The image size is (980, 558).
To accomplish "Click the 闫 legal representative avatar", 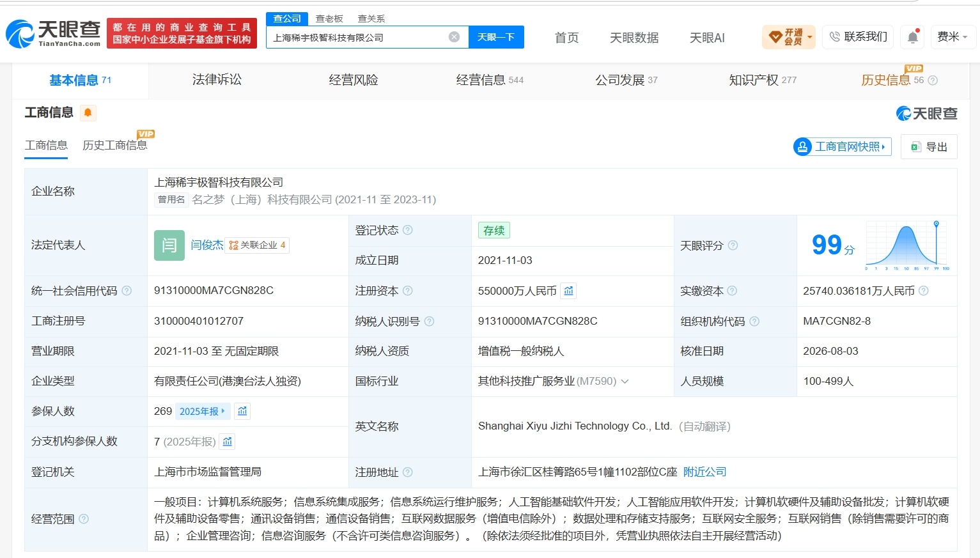I will [x=169, y=245].
